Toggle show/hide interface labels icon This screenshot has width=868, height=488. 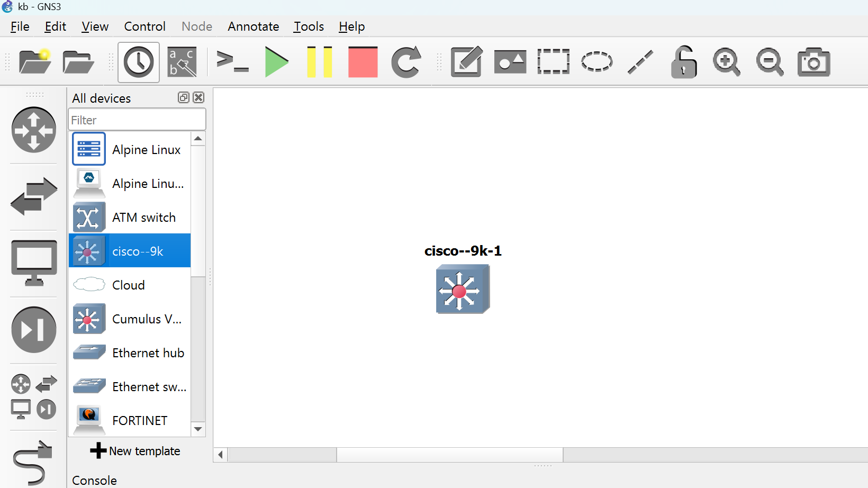coord(182,62)
